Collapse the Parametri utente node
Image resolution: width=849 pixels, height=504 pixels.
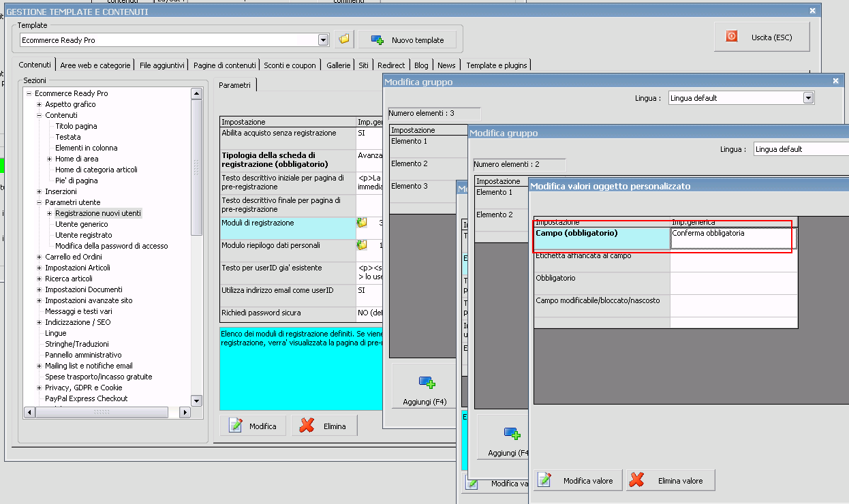point(40,202)
